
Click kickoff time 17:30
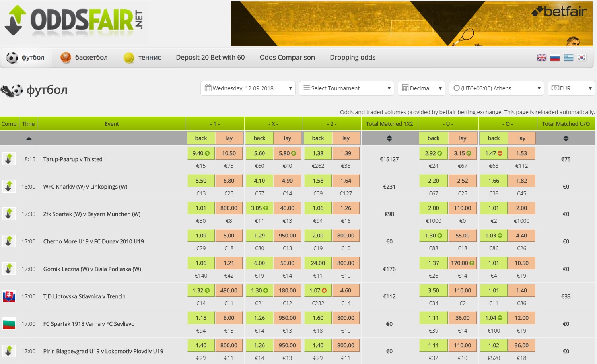tap(29, 214)
